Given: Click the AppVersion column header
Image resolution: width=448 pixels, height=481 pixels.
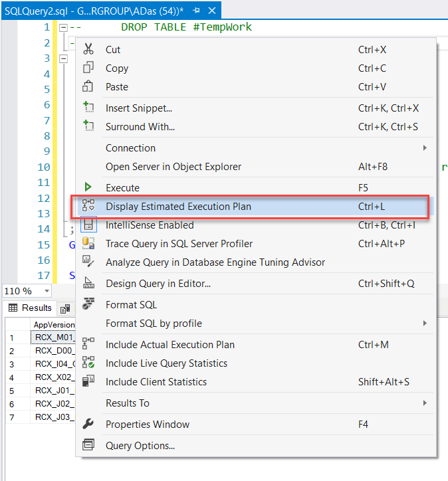Looking at the screenshot, I should (x=54, y=325).
